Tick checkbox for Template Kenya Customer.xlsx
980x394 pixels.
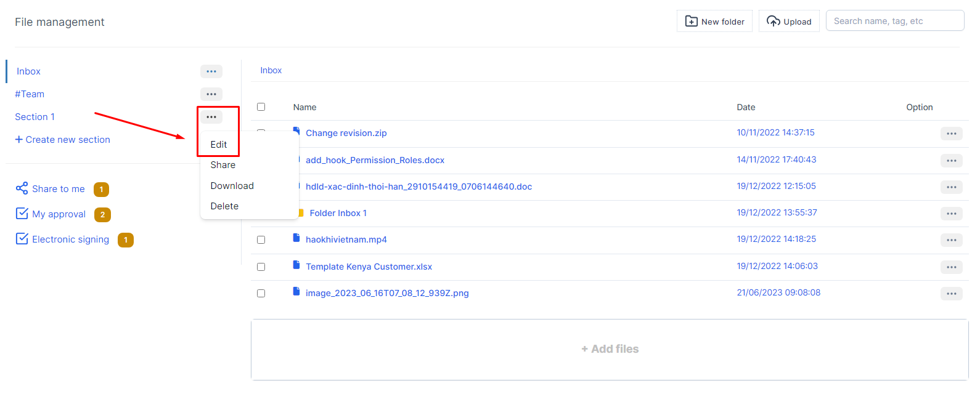click(x=261, y=267)
